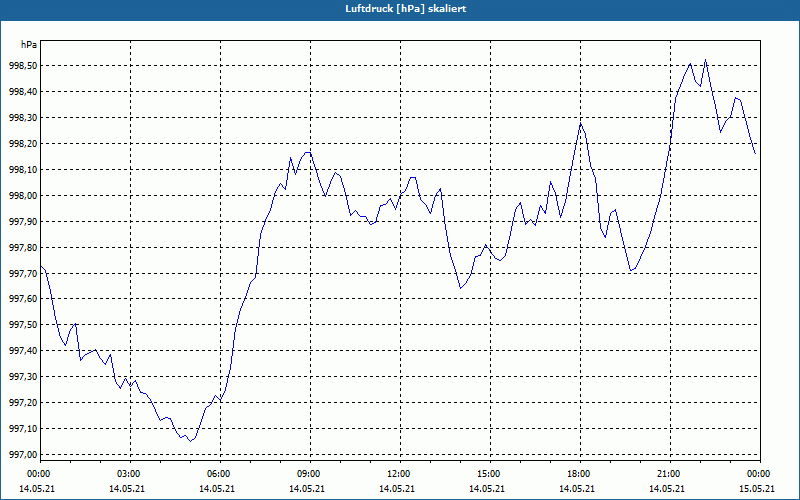Click the 997,70 y-axis value

coord(24,273)
